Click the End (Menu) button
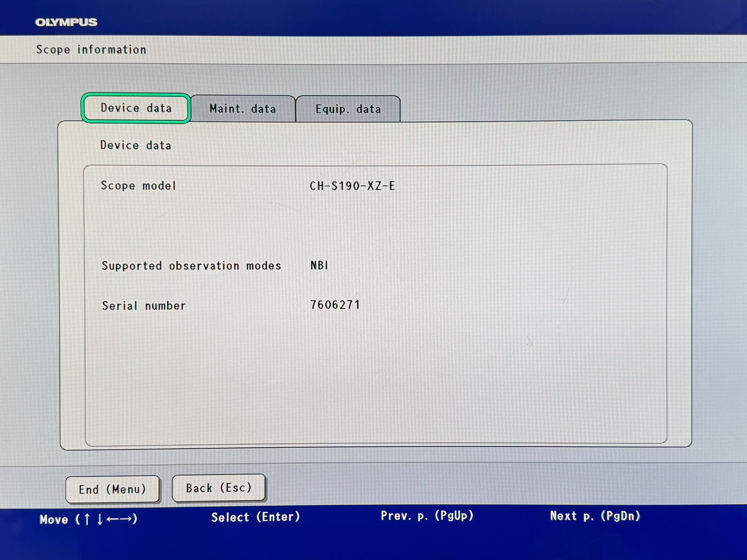 click(x=112, y=489)
